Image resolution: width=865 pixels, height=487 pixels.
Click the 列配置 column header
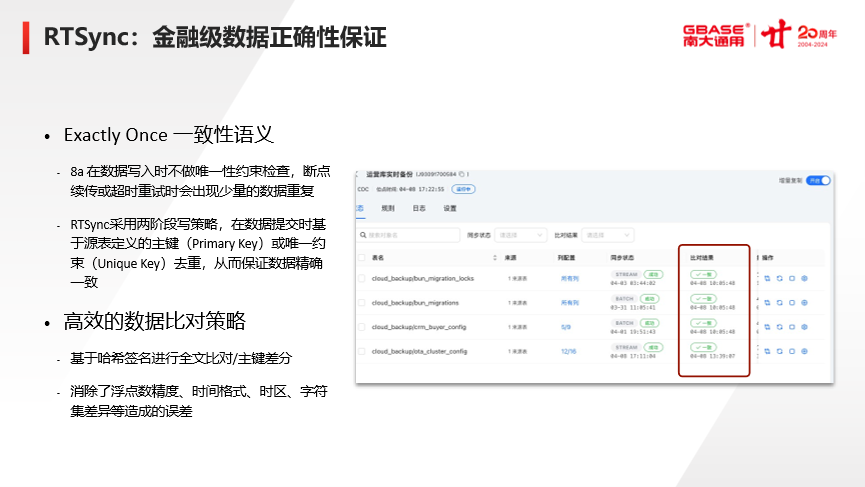coord(567,258)
